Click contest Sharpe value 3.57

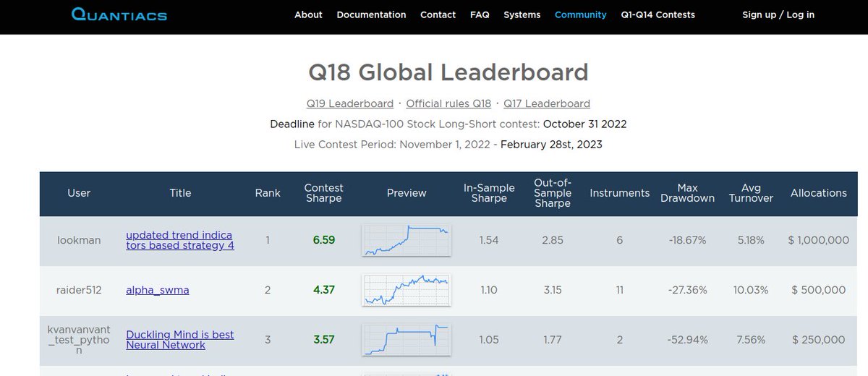(x=324, y=340)
